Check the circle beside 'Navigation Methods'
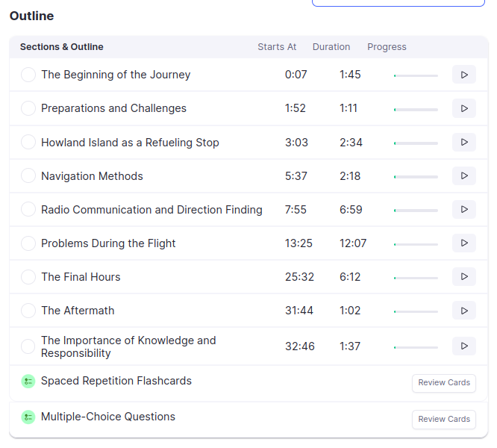 28,175
